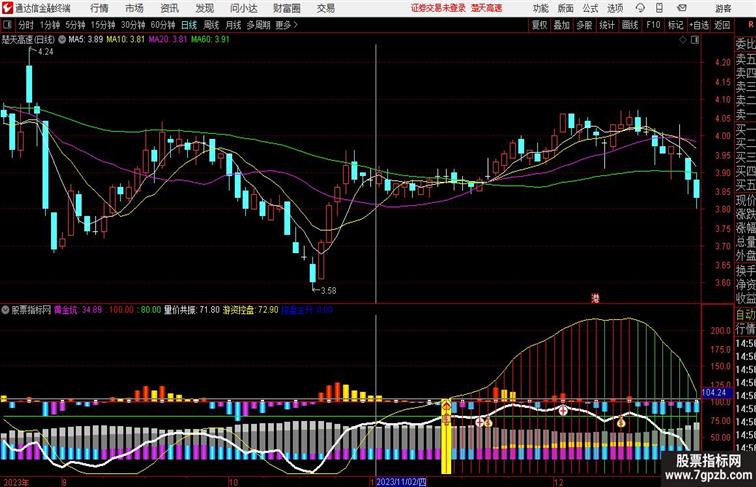Open the 发现 menu
Viewport: 756px width, 487px height.
pos(204,8)
